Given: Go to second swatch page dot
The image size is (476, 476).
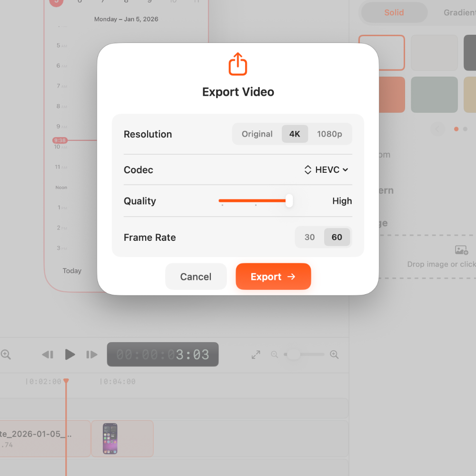Looking at the screenshot, I should tap(465, 129).
